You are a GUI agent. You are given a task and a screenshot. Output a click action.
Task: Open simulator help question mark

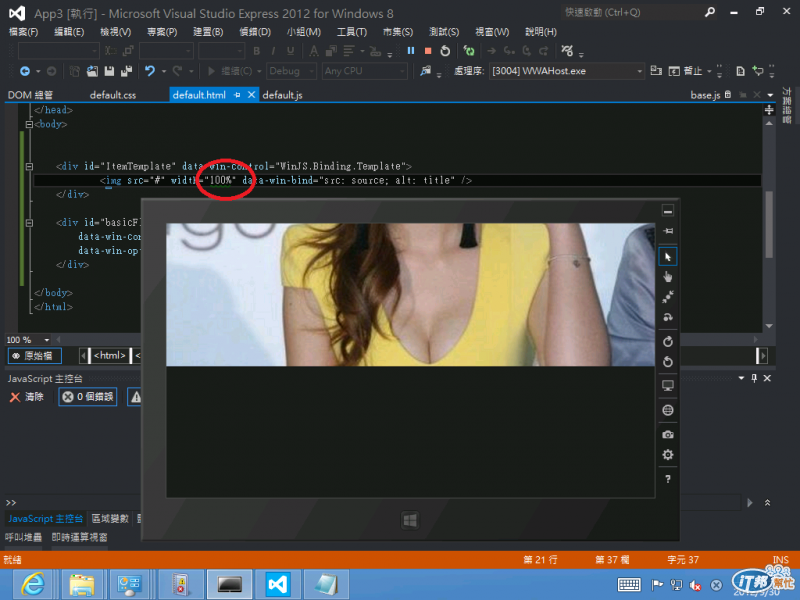[668, 479]
